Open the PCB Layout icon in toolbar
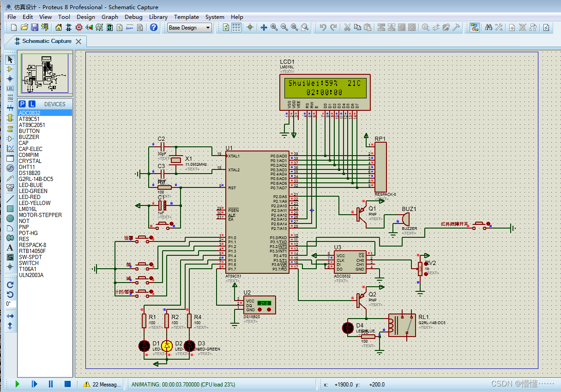This screenshot has height=392, width=561. pyautogui.click(x=79, y=28)
